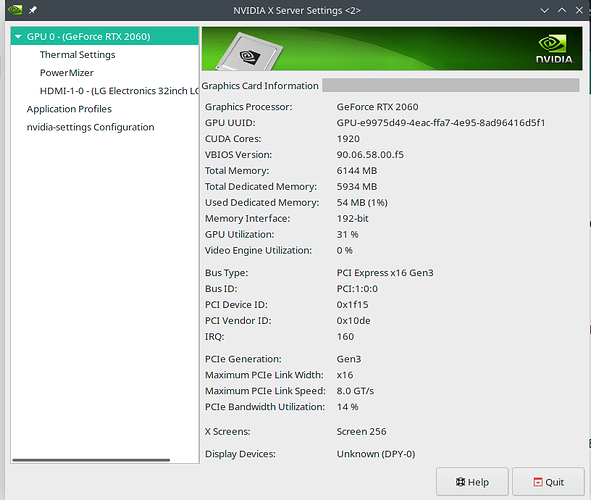Open nvidia-settings Configuration page
Image resolution: width=591 pixels, height=500 pixels.
click(x=90, y=127)
